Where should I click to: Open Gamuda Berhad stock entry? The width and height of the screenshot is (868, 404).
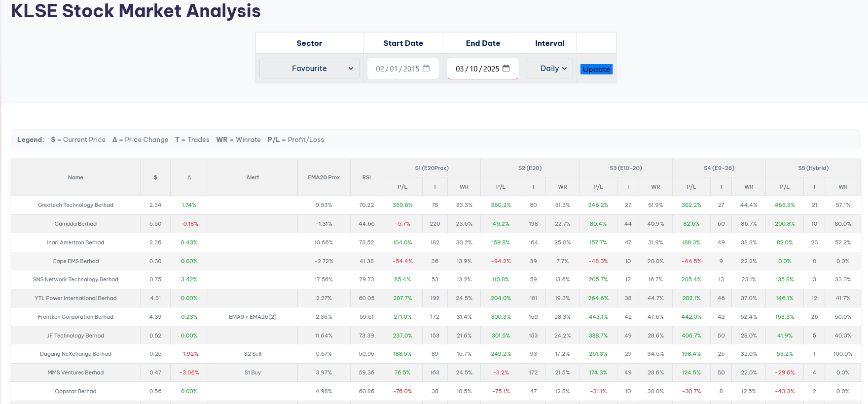[x=75, y=224]
